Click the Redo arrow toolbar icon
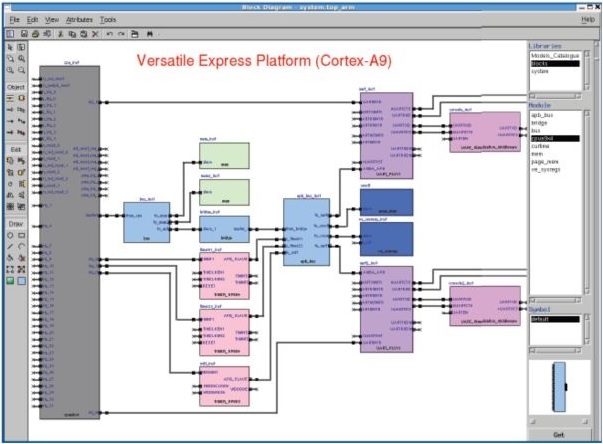This screenshot has width=603, height=444. pyautogui.click(x=121, y=34)
